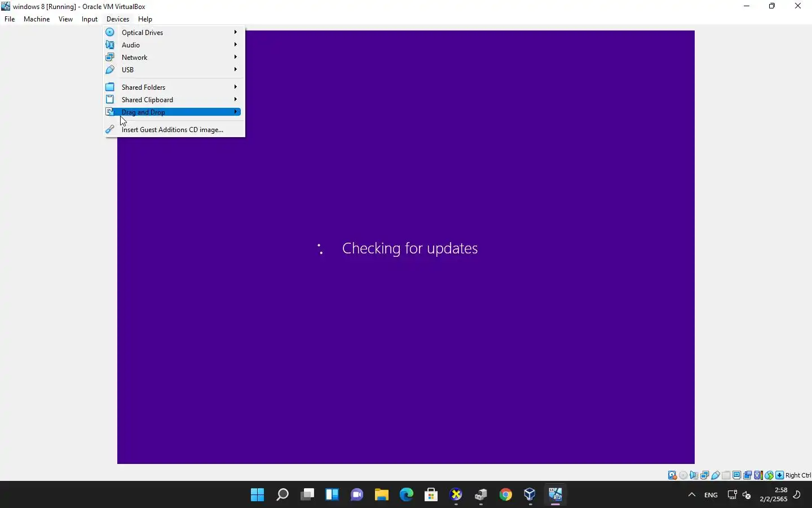Click the hard disk activity status icon
The height and width of the screenshot is (508, 812).
click(x=672, y=475)
